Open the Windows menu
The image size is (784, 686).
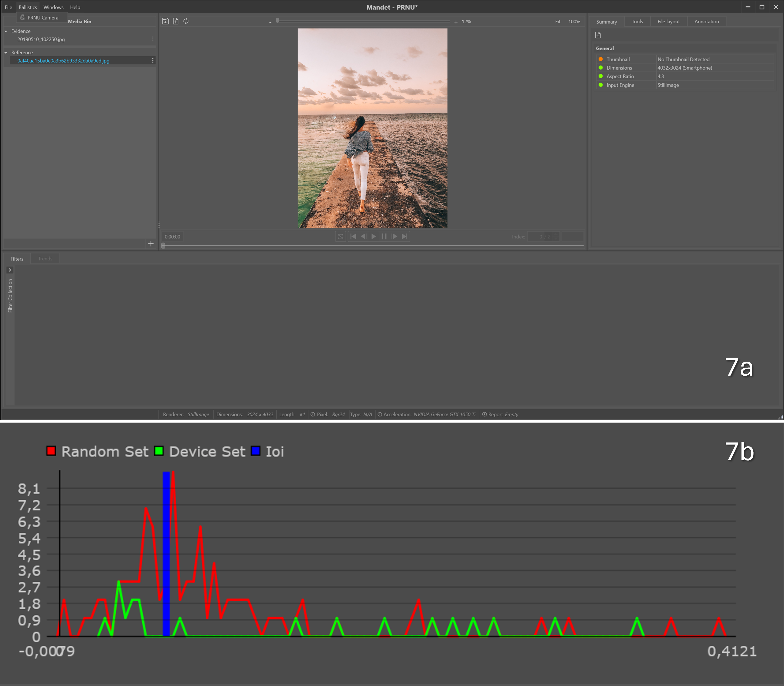click(53, 7)
